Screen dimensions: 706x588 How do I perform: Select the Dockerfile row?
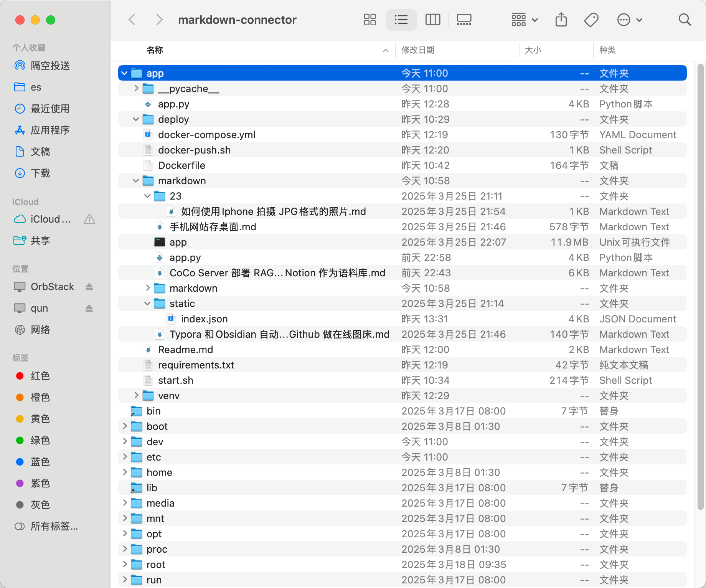point(402,165)
